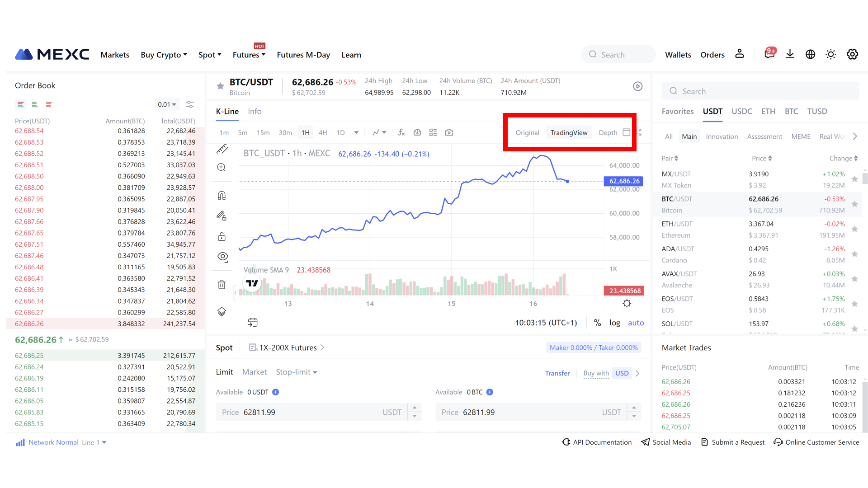The height and width of the screenshot is (488, 868).
Task: Open 1X-200X Futures link
Action: tap(288, 347)
